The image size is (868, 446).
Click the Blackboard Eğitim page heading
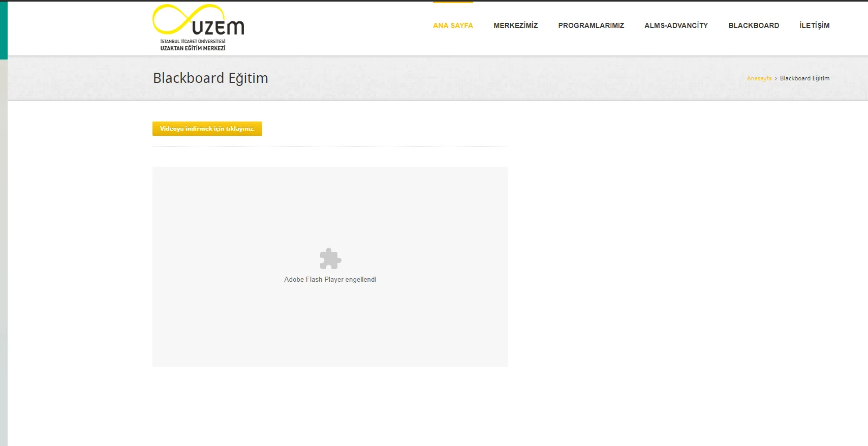[210, 78]
